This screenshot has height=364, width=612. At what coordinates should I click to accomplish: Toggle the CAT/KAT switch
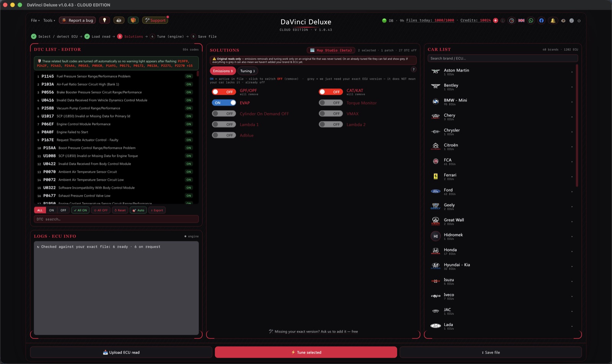point(331,92)
